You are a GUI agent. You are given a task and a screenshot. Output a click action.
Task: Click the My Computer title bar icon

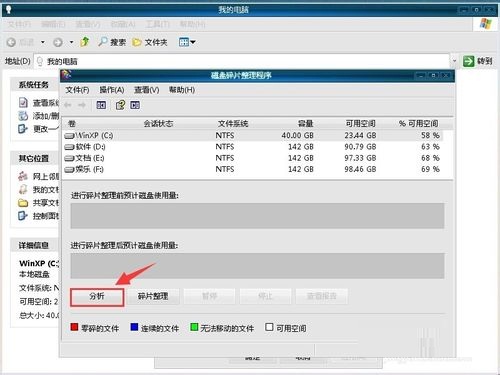pyautogui.click(x=8, y=9)
